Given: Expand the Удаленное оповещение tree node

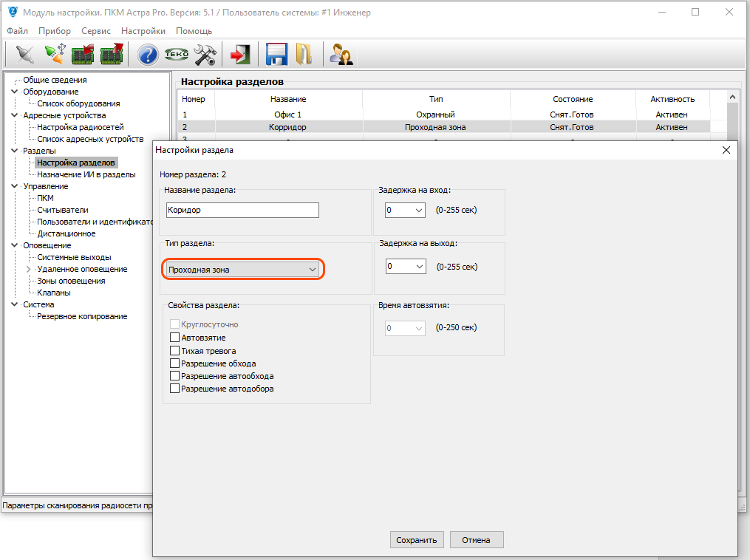Looking at the screenshot, I should pos(29,269).
